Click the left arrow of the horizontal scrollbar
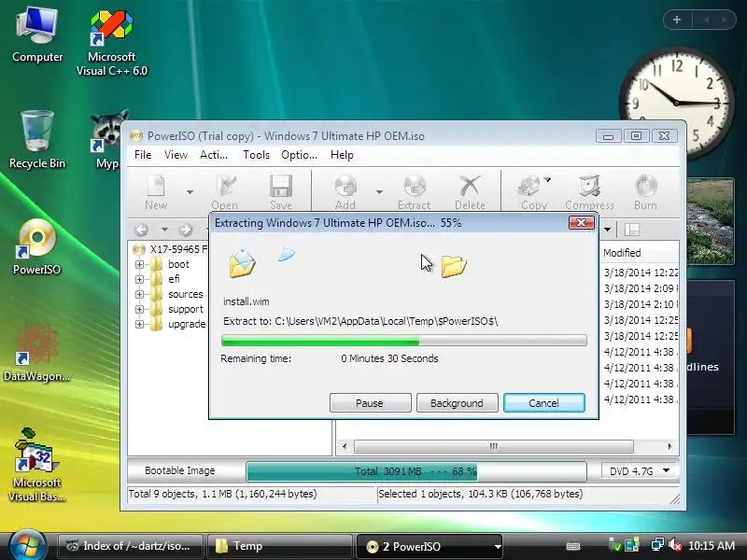 tap(345, 446)
